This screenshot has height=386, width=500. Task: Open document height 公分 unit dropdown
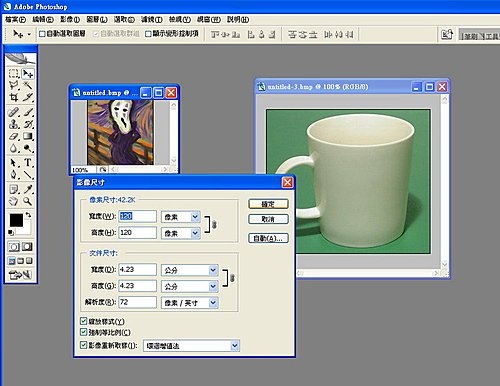coord(213,286)
